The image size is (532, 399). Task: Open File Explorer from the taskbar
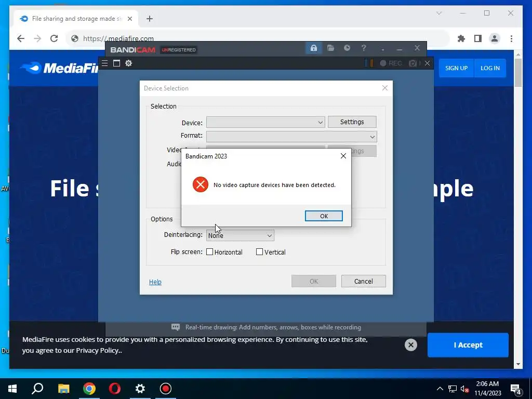tap(63, 389)
